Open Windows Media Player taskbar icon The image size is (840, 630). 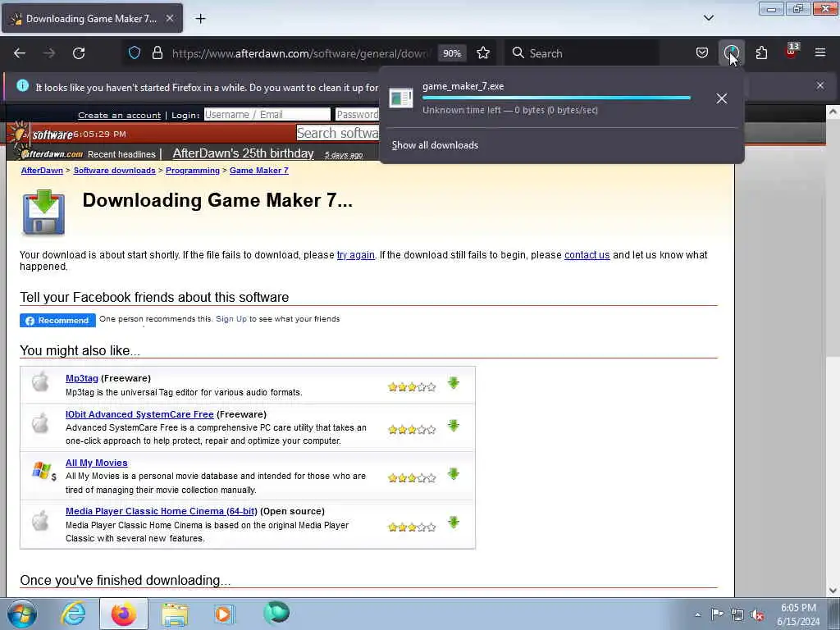[x=223, y=614]
